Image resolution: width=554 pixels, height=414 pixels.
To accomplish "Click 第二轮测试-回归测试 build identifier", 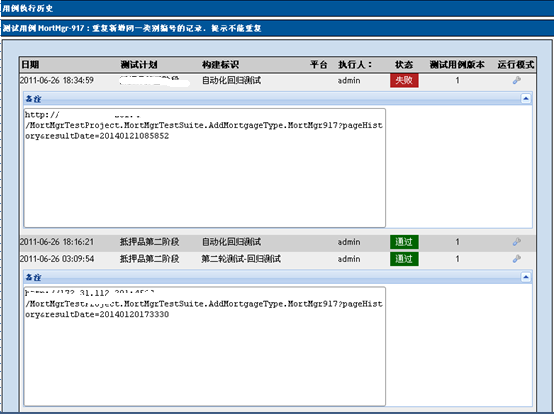I will [x=241, y=259].
